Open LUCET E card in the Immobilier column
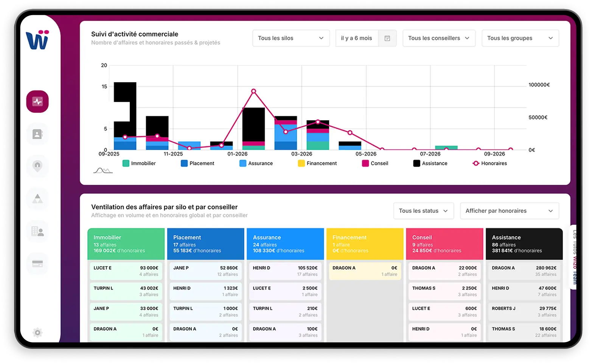Screen dimensions: 592x364 126,271
